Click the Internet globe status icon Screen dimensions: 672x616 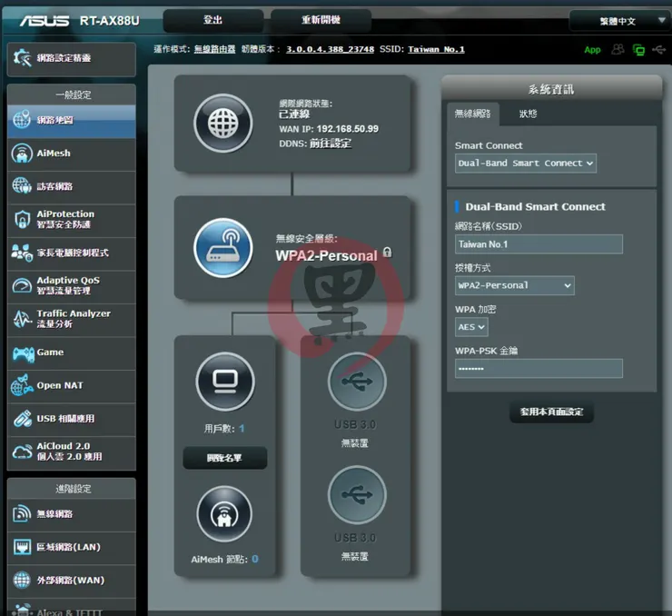[x=222, y=124]
